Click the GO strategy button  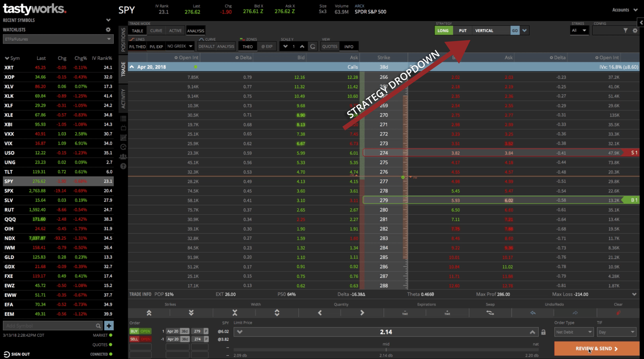pyautogui.click(x=515, y=31)
